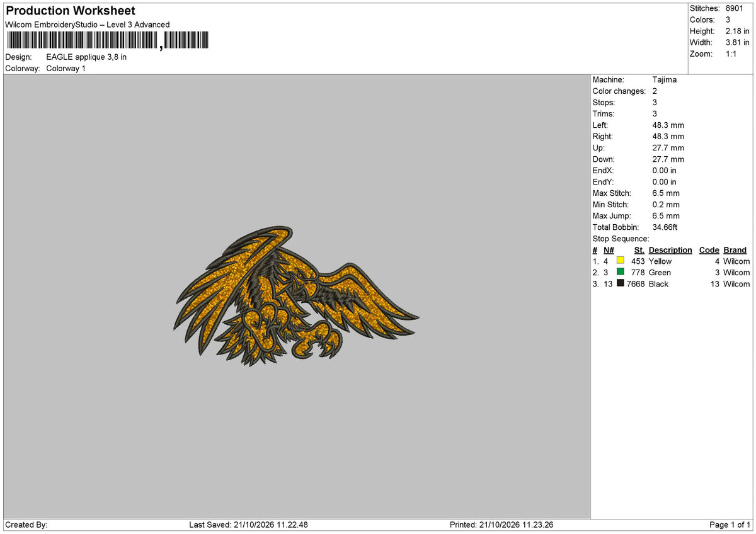
Task: Click the 'Right:' label
Action: click(603, 136)
